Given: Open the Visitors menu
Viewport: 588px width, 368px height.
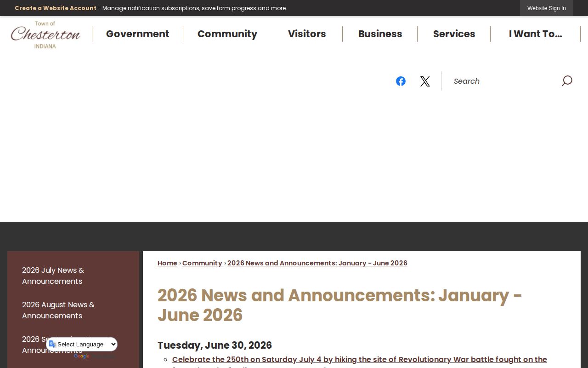Looking at the screenshot, I should pos(307,34).
